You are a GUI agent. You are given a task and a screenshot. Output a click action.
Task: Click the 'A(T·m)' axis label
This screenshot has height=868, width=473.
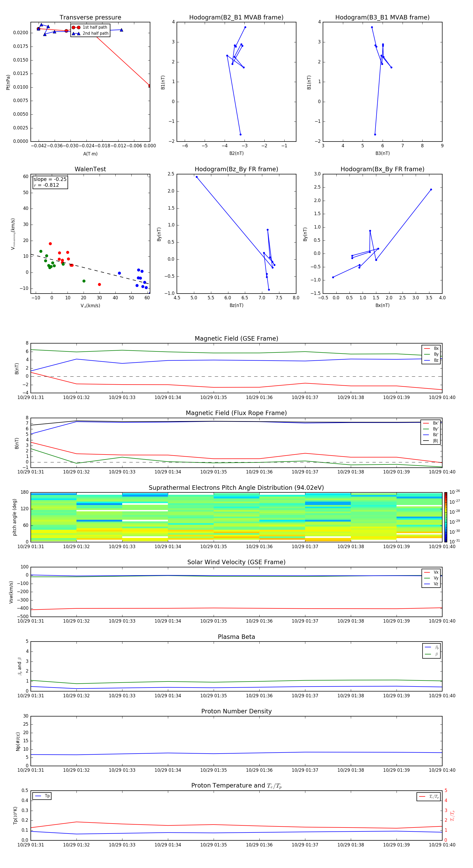click(x=90, y=154)
